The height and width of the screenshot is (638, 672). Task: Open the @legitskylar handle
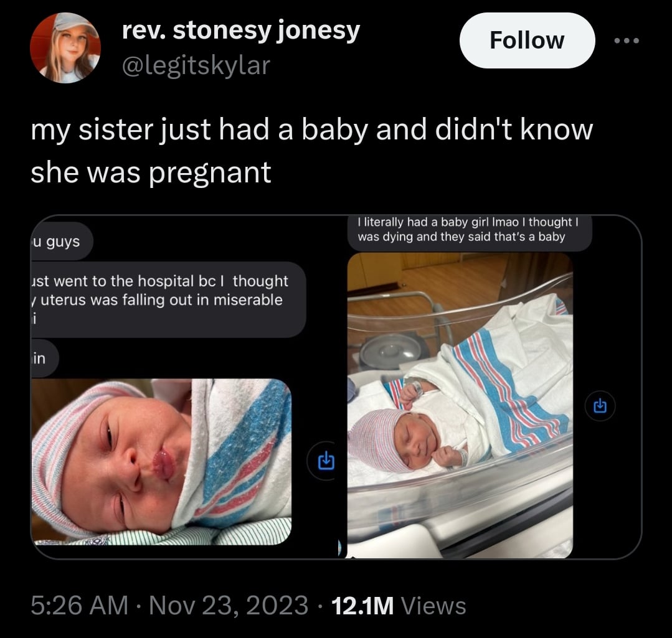(196, 66)
